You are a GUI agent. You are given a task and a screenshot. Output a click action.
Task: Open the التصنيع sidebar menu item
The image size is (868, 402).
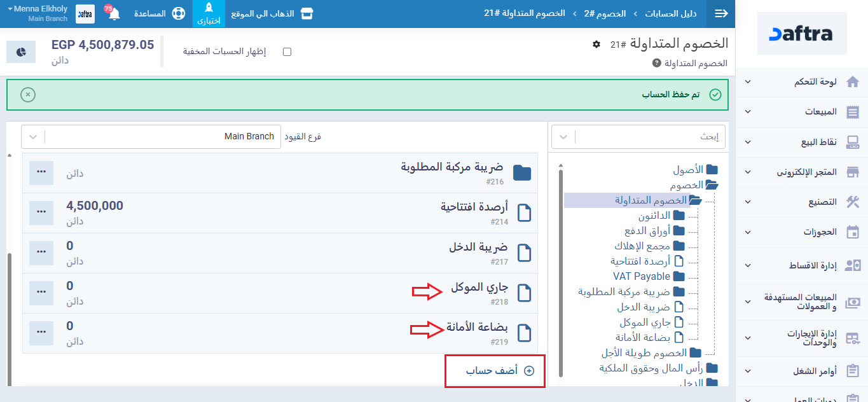coord(804,202)
